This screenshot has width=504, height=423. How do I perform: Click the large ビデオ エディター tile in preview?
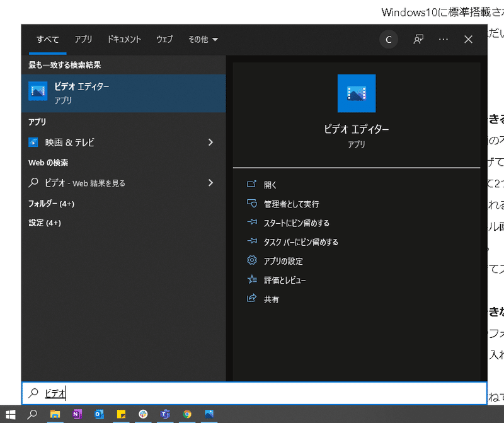point(357,93)
